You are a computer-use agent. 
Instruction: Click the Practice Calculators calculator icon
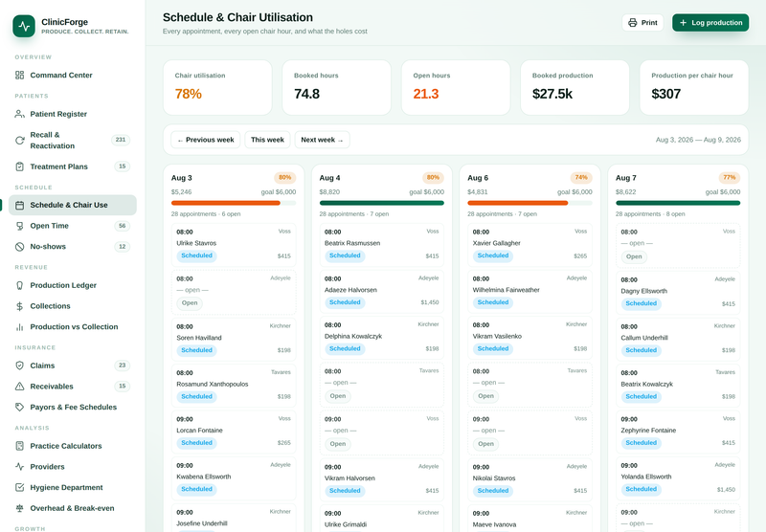pos(19,446)
